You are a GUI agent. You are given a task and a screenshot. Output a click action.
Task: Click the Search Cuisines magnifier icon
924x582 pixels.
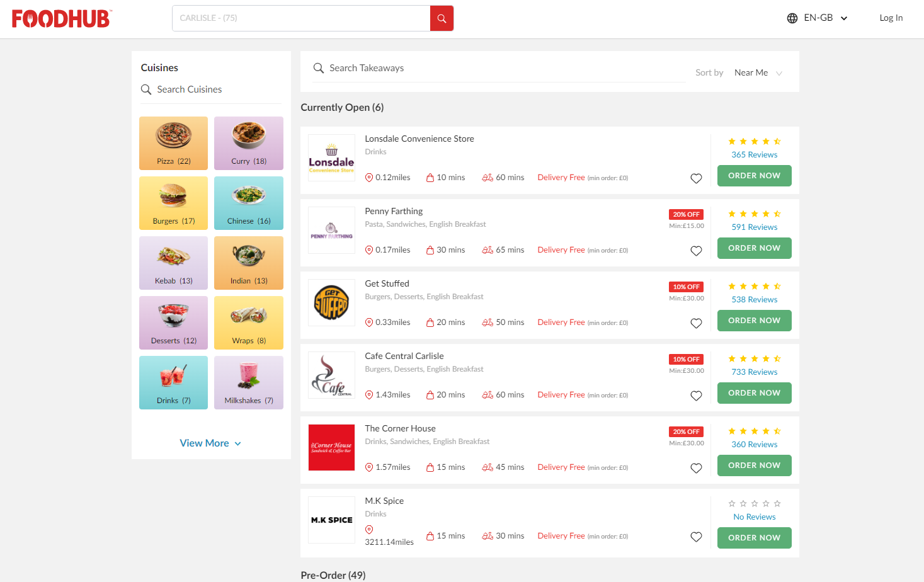pyautogui.click(x=146, y=89)
